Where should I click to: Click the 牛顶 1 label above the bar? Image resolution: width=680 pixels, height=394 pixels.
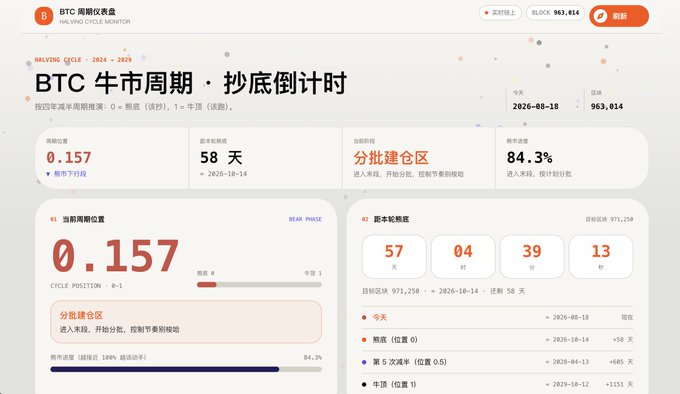click(x=313, y=274)
